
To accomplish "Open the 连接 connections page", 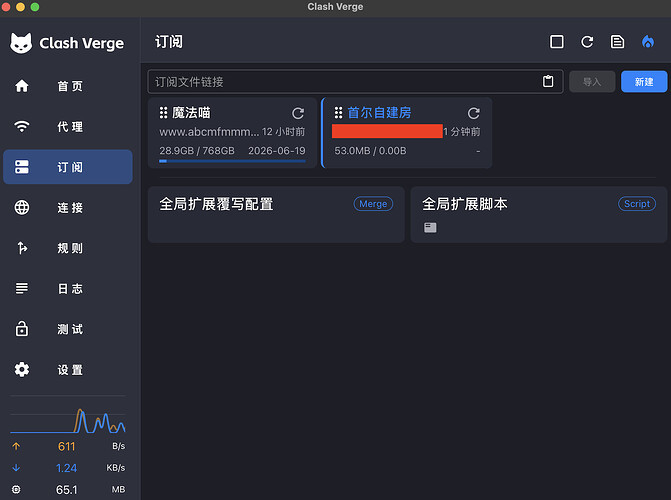I will (x=68, y=208).
